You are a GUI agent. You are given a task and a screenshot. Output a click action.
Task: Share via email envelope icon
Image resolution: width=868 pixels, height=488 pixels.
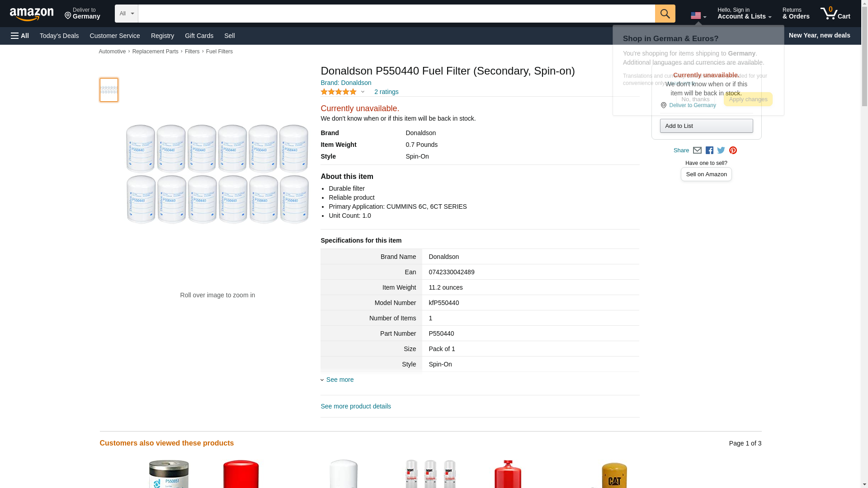(x=697, y=150)
